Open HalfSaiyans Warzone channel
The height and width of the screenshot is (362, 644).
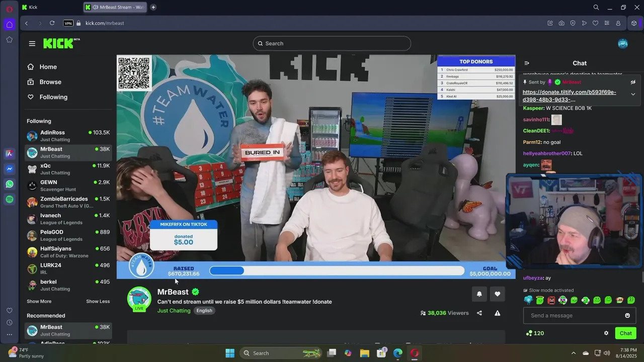pyautogui.click(x=68, y=252)
